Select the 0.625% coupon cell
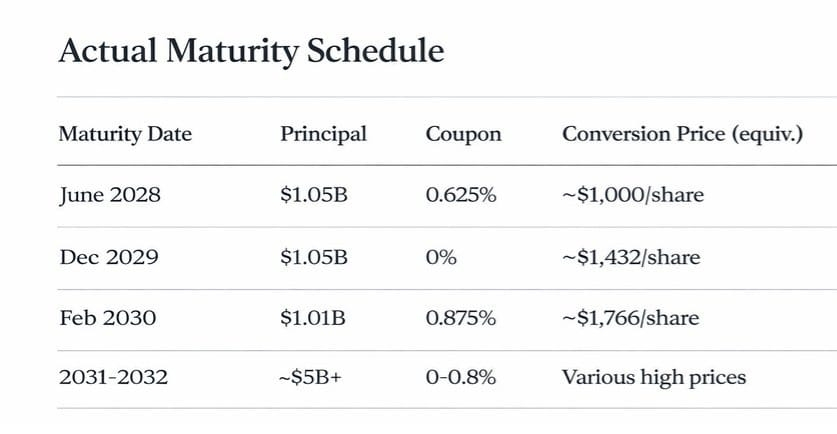Viewport: 837px width, 434px height. tap(461, 195)
